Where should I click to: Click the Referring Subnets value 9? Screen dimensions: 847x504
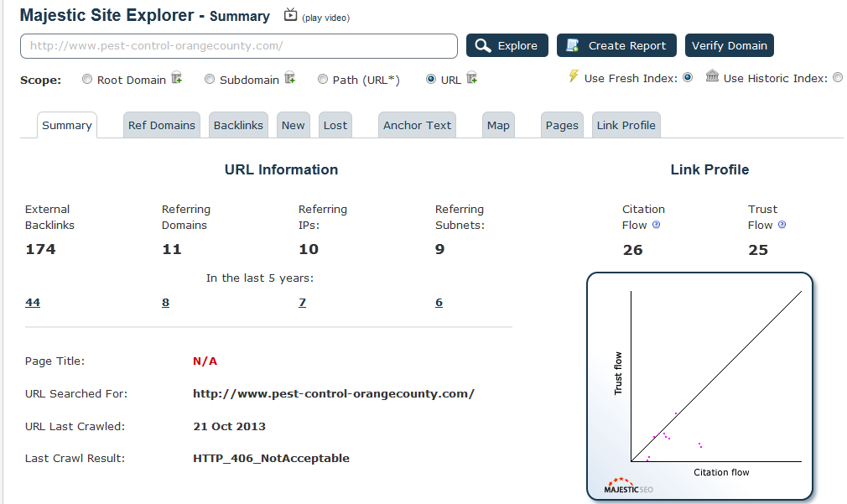(439, 249)
